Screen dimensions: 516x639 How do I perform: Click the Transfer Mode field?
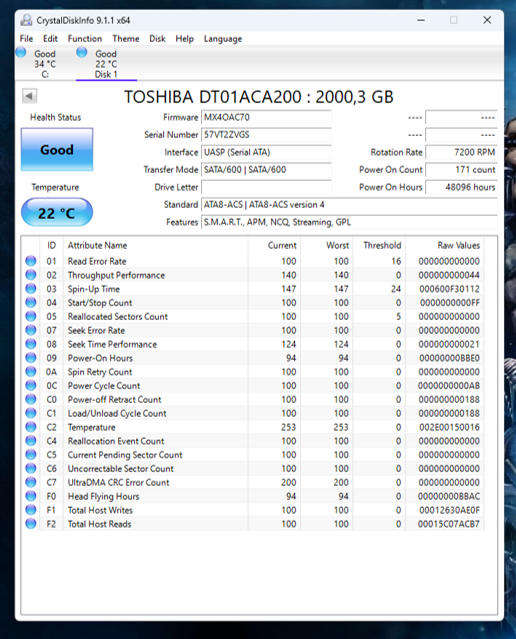[266, 170]
